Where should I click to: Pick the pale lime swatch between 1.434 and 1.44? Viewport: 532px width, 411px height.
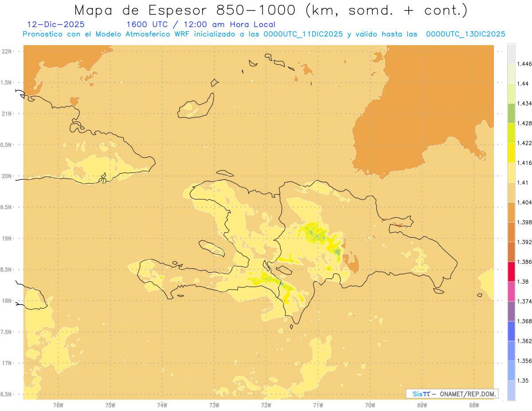pyautogui.click(x=511, y=94)
